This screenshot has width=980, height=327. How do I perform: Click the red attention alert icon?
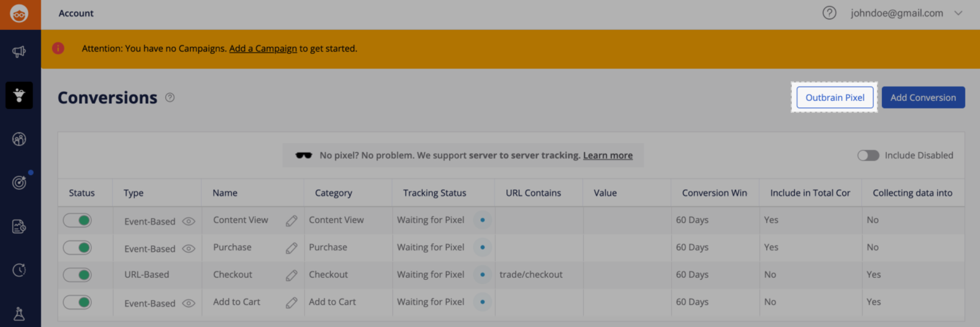(x=58, y=48)
